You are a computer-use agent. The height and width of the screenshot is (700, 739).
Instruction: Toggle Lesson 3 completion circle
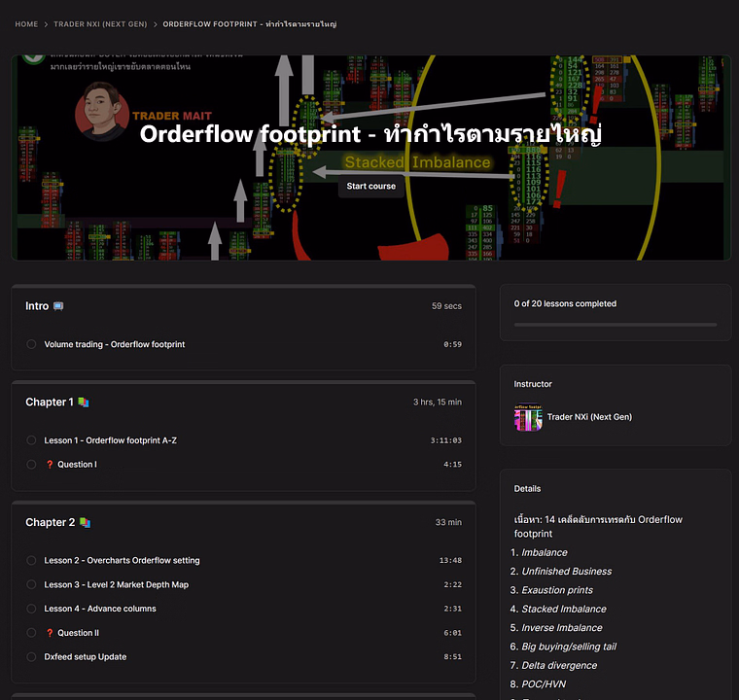click(31, 584)
